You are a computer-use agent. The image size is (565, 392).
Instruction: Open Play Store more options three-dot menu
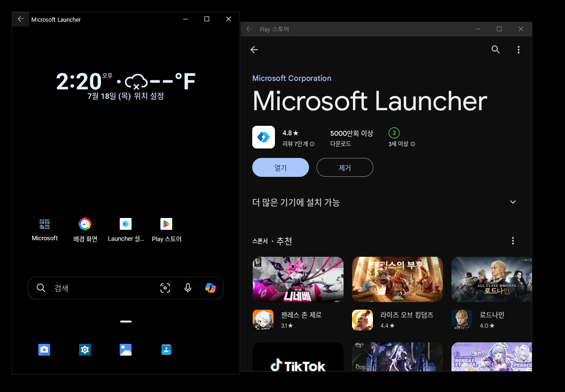[519, 50]
